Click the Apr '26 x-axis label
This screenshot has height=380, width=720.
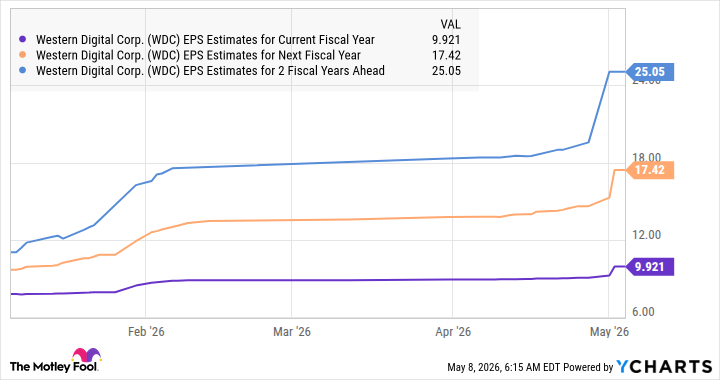pos(453,332)
